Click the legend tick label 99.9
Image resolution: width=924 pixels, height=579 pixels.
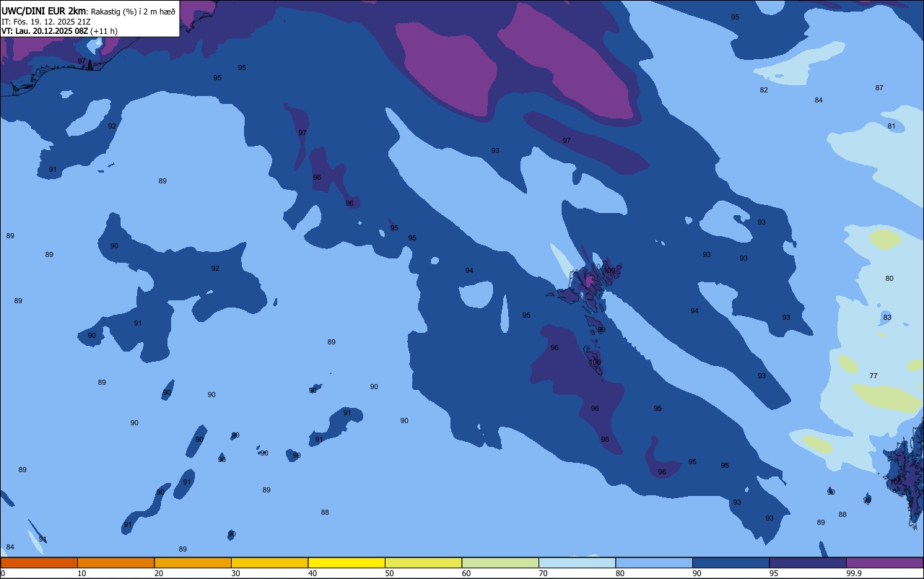(854, 573)
